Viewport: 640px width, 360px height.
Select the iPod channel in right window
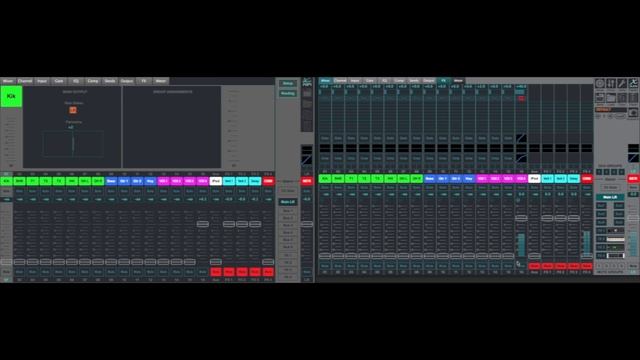coord(534,179)
